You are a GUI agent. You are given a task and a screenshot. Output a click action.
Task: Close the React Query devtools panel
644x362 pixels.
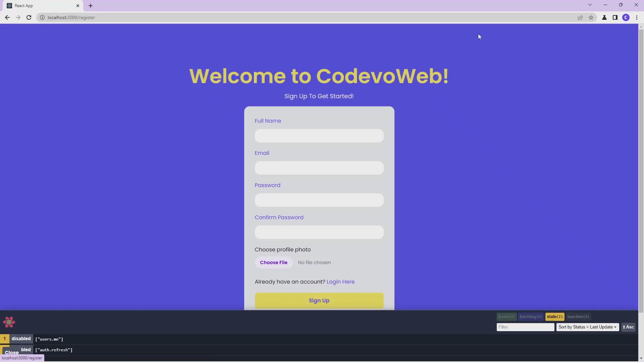(11, 352)
